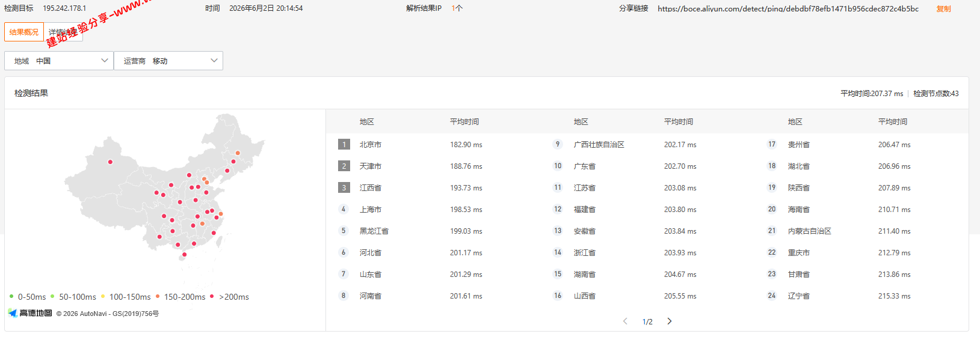Image resolution: width=980 pixels, height=337 pixels.
Task: Go to previous page of results
Action: pos(625,321)
